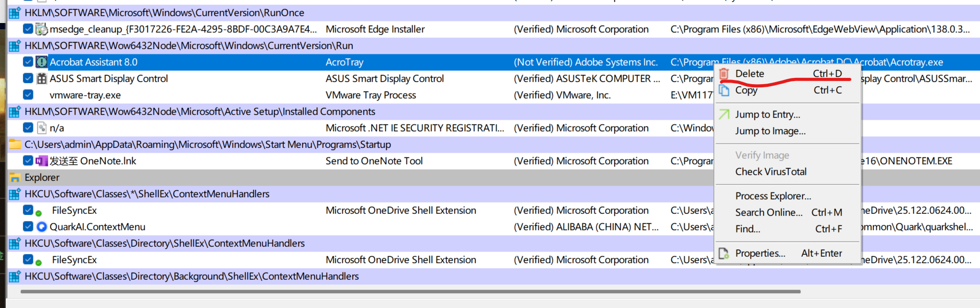Select the grayed Verify Image menu item
The image size is (980, 308).
pyautogui.click(x=788, y=155)
